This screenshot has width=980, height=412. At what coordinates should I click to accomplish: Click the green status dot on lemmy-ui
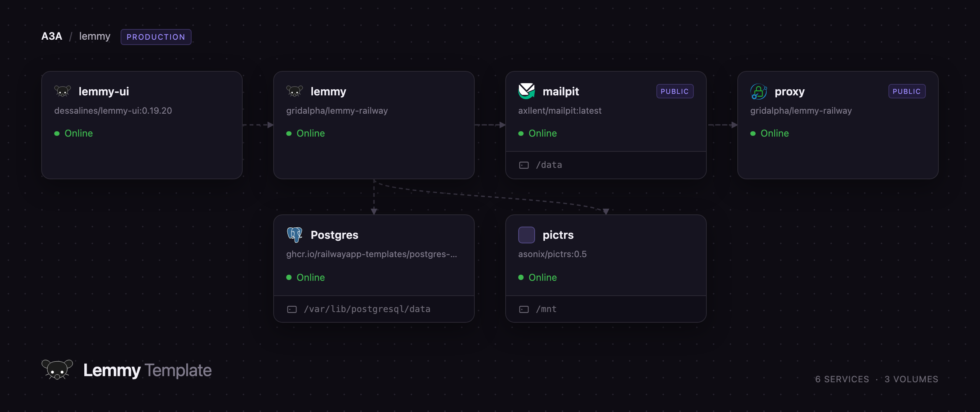coord(57,134)
